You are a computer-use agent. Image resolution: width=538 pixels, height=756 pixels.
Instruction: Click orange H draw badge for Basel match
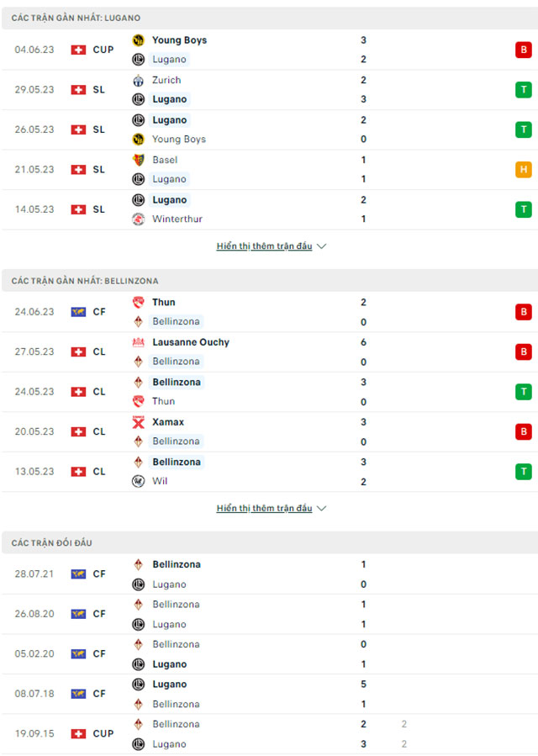pyautogui.click(x=524, y=170)
